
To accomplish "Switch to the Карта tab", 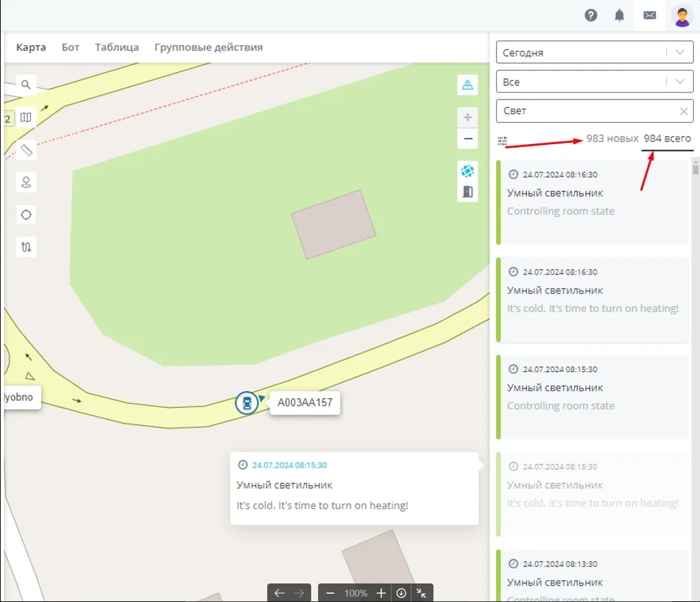I will point(31,47).
